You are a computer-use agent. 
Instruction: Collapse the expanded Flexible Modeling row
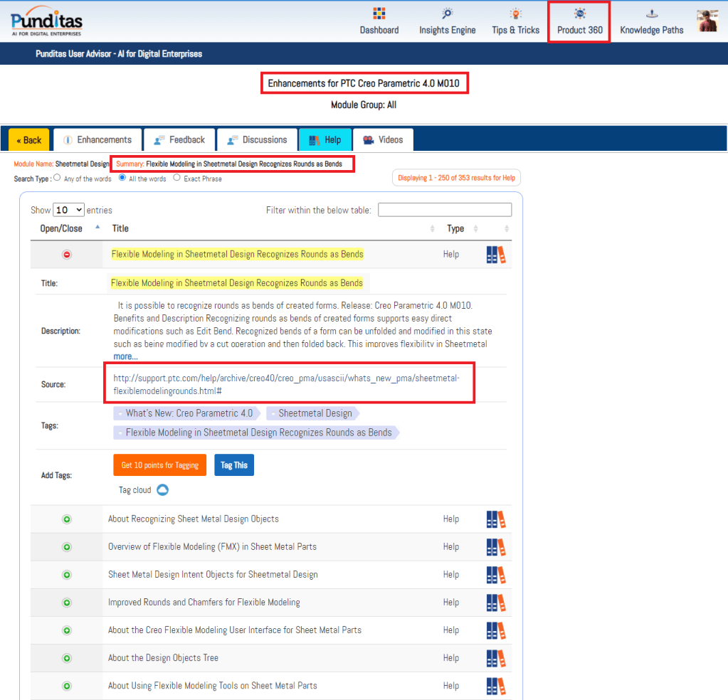tap(67, 255)
